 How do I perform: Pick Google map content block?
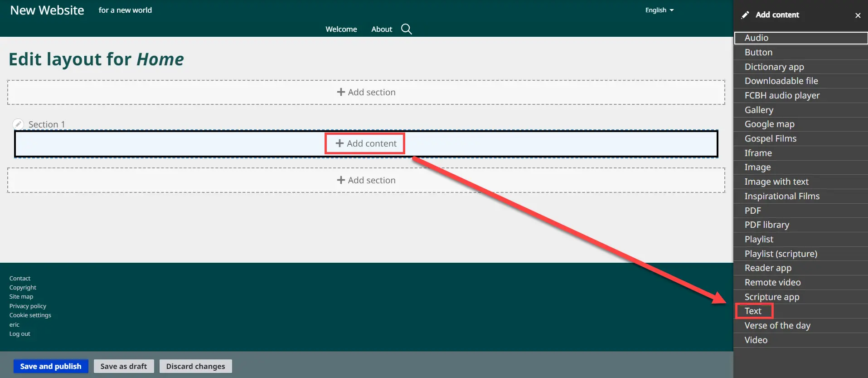[x=769, y=124]
